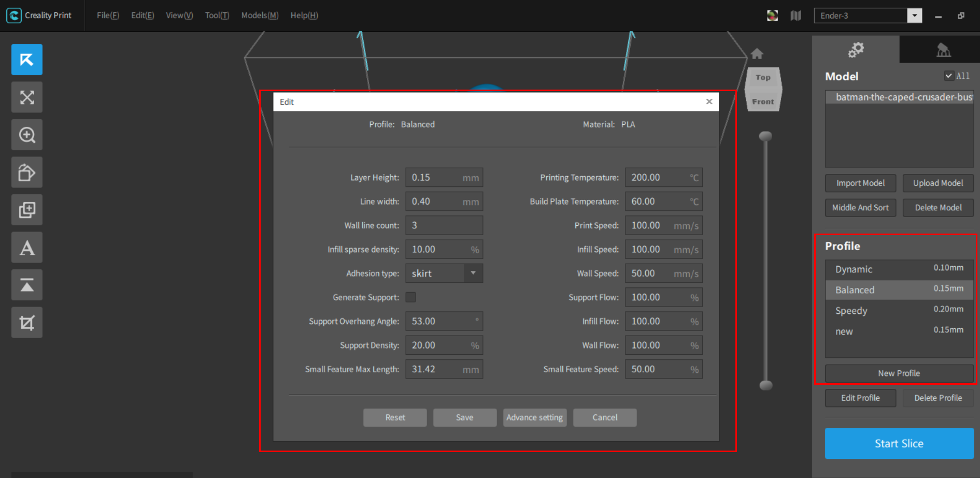Open the text tool
The width and height of the screenshot is (980, 478).
(26, 247)
